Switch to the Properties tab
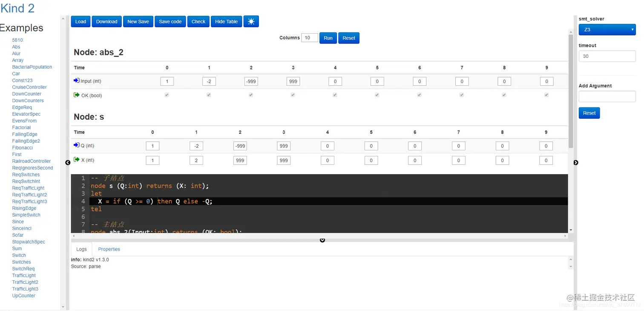644x311 pixels. coord(109,249)
